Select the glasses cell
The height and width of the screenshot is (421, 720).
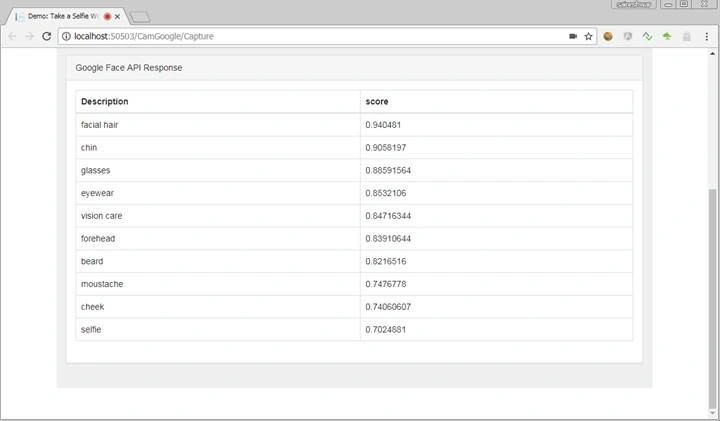[218, 170]
